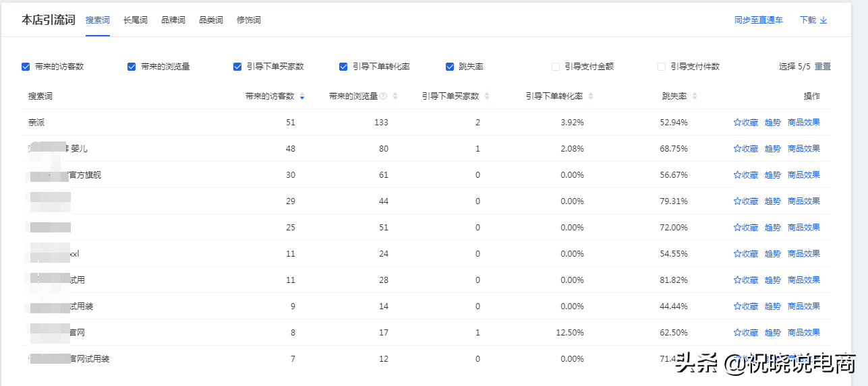868x386 pixels.
Task: Open 趋势 for the 亲派 row
Action: click(773, 123)
